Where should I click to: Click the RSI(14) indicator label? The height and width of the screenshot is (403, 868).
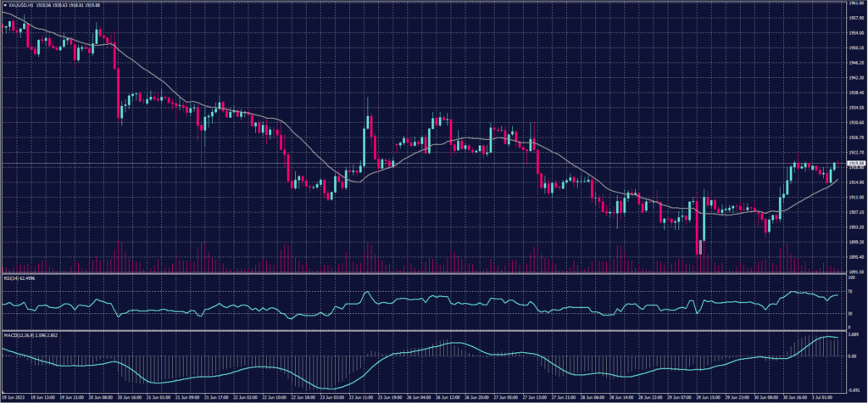coord(12,277)
